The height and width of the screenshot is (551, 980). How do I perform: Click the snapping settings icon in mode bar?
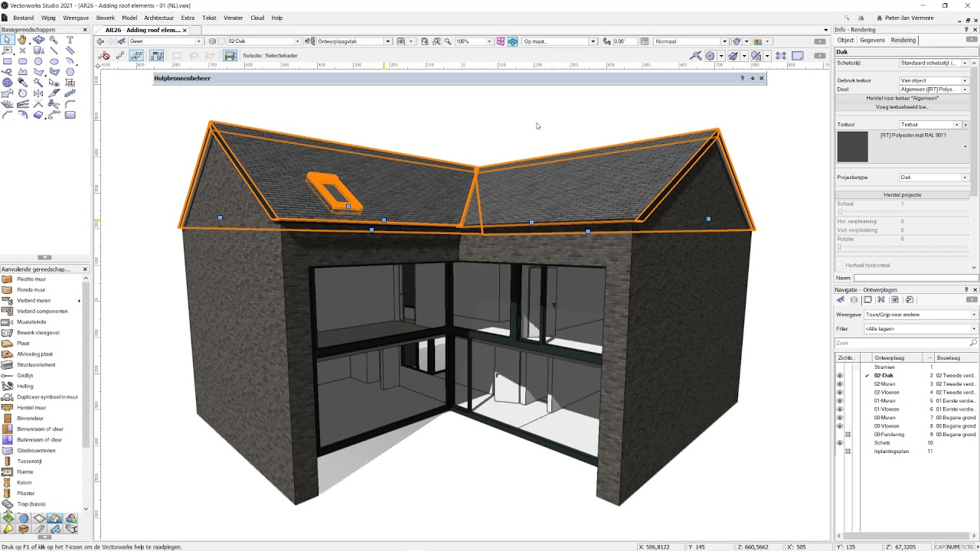pyautogui.click(x=710, y=56)
